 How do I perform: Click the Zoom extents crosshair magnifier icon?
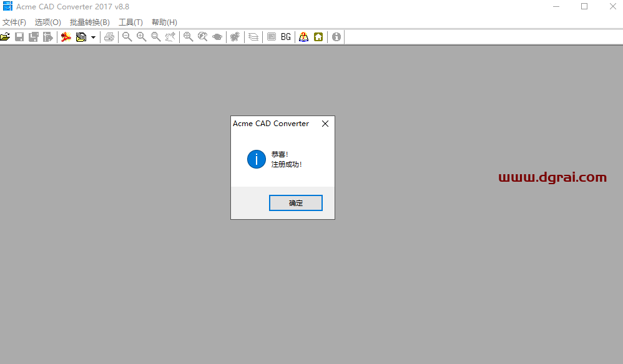click(x=189, y=37)
